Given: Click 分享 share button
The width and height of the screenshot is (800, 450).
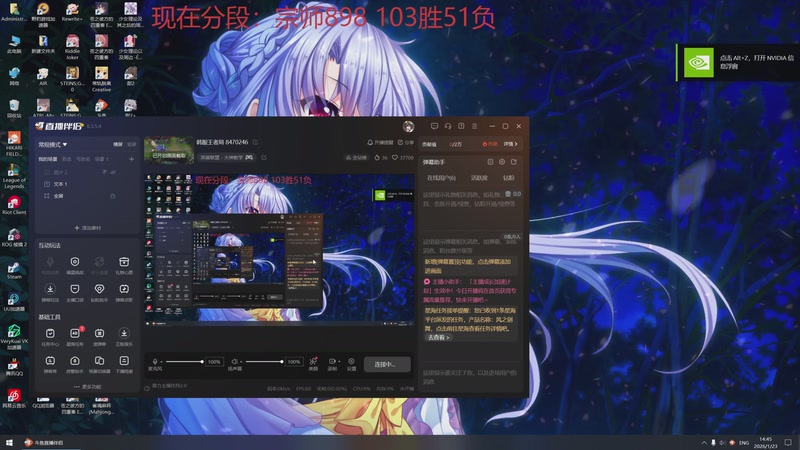Looking at the screenshot, I should click(x=406, y=142).
